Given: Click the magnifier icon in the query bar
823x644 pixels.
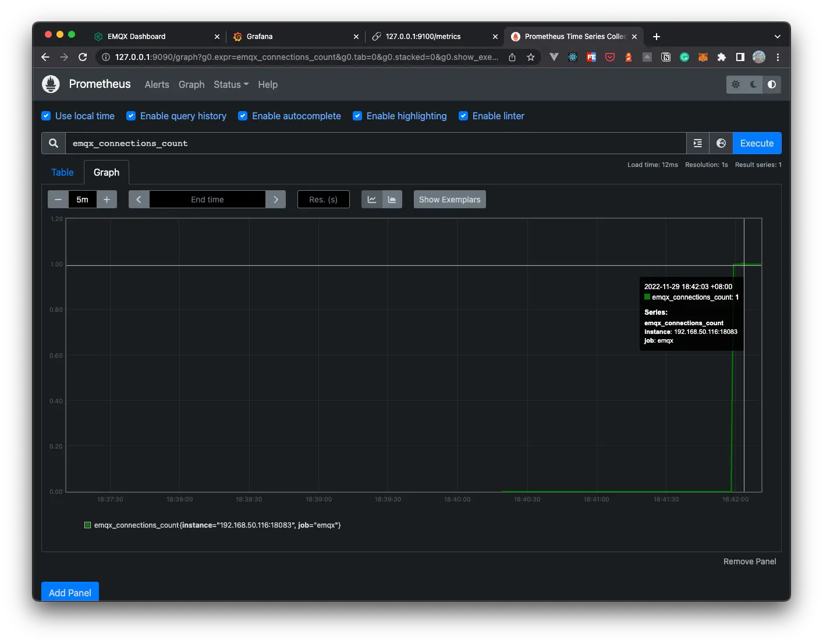Looking at the screenshot, I should coord(53,143).
